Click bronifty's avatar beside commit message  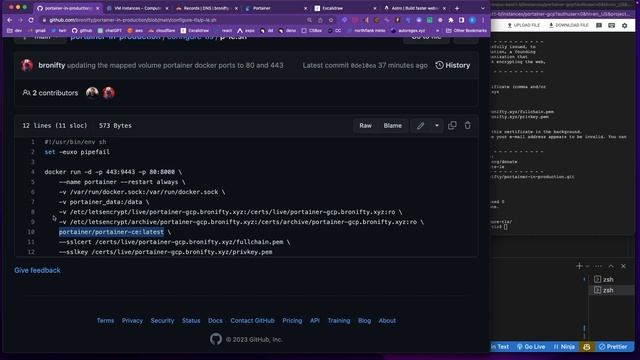[x=27, y=65]
